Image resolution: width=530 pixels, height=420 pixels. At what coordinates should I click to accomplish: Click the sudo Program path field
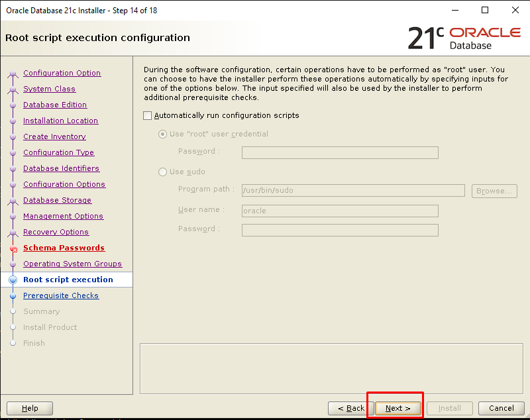coord(353,190)
